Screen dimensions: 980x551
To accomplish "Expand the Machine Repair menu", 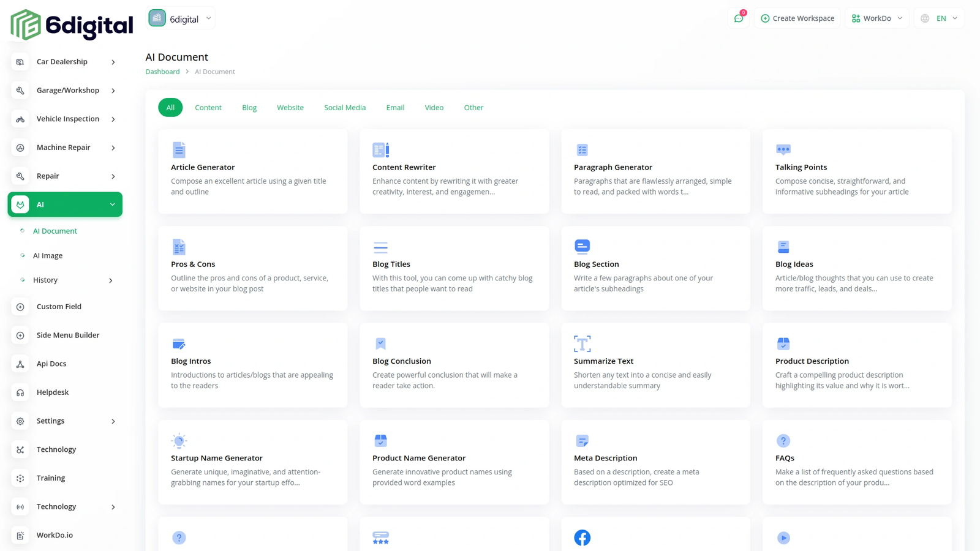I will [65, 148].
